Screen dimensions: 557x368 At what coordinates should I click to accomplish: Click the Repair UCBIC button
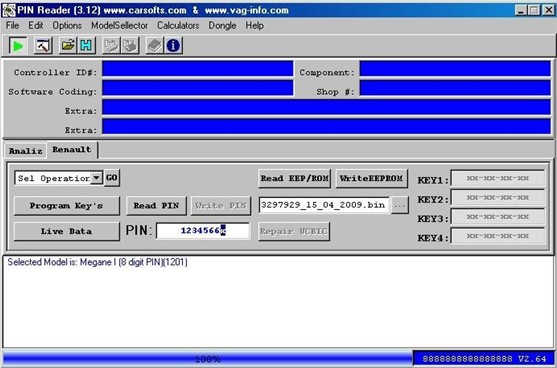click(x=294, y=231)
